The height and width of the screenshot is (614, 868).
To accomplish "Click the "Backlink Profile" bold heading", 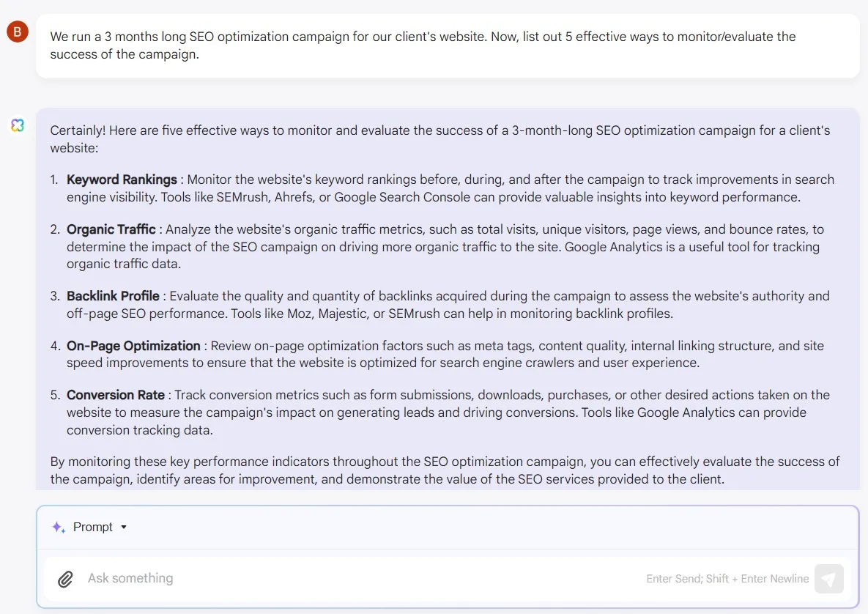I will tap(113, 296).
